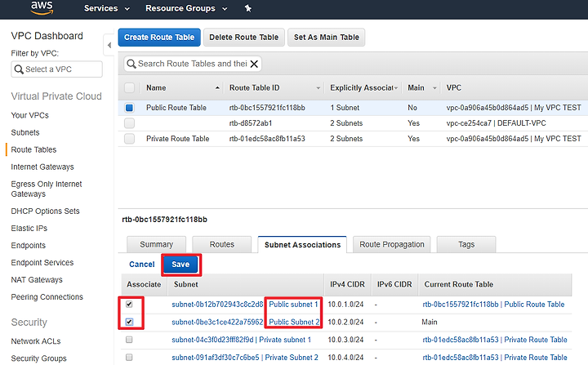588x365 pixels.
Task: Click Set As Main Table button
Action: point(326,38)
